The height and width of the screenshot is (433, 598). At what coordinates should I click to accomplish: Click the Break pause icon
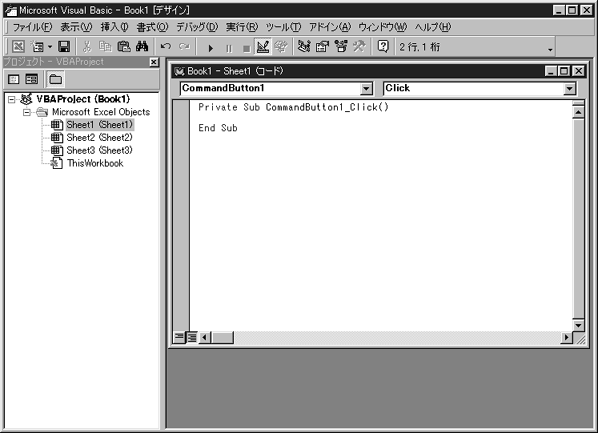229,48
